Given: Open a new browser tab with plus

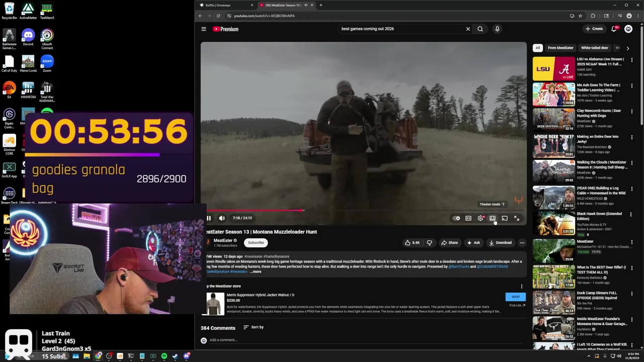Looking at the screenshot, I should coord(320,5).
